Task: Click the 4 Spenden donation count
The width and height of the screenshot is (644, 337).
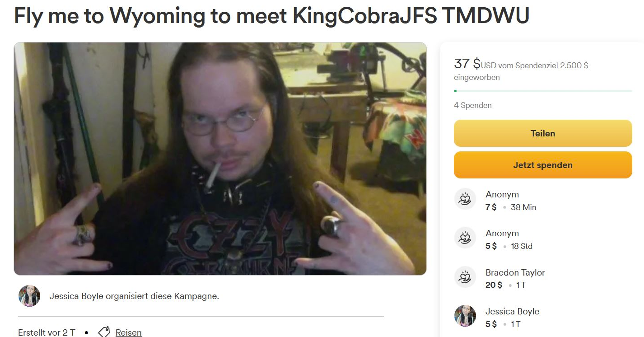Action: pos(473,105)
